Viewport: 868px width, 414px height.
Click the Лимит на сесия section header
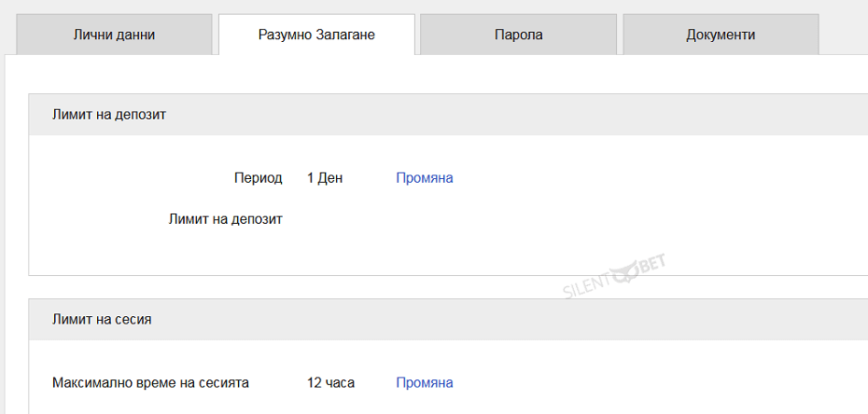coord(102,319)
